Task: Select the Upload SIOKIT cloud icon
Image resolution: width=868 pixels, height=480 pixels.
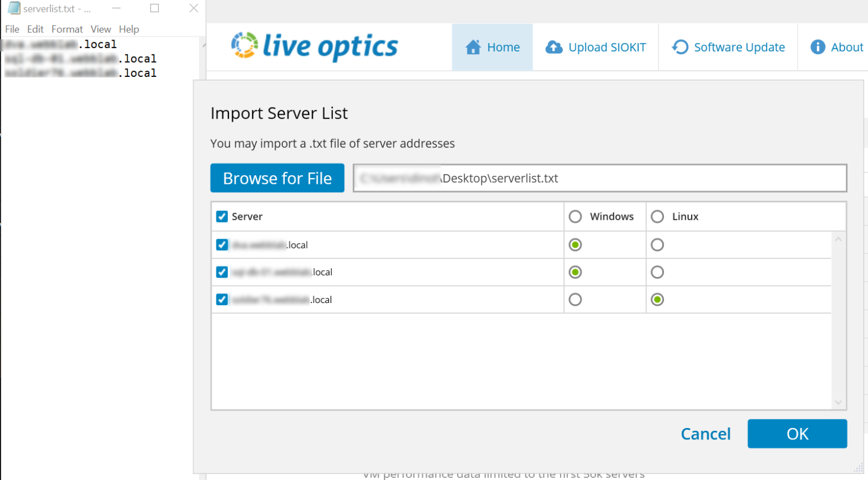Action: [554, 47]
